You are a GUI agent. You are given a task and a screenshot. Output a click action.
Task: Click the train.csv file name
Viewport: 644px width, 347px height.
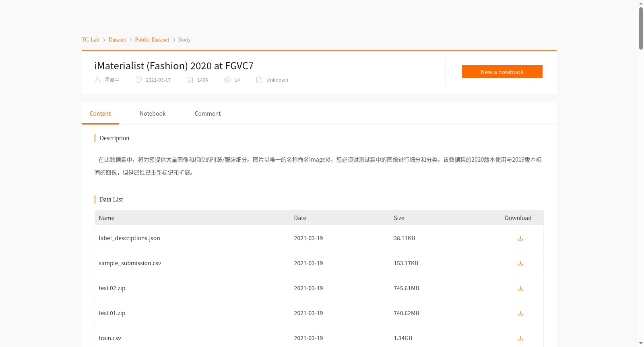pyautogui.click(x=110, y=338)
